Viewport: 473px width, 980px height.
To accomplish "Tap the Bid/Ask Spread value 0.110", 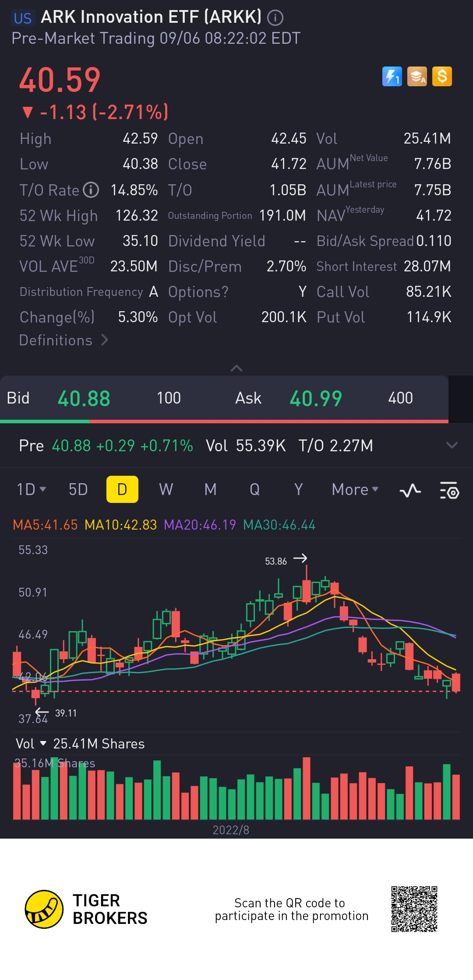I will pyautogui.click(x=434, y=241).
